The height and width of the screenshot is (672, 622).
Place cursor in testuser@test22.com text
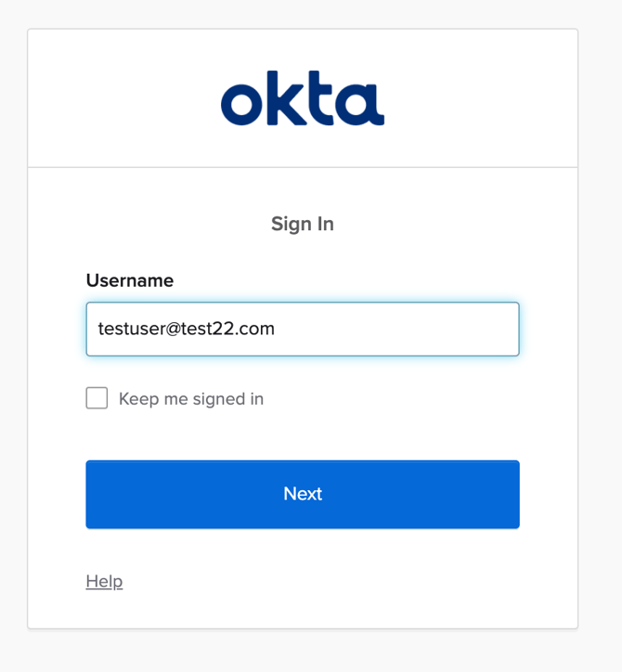(186, 329)
